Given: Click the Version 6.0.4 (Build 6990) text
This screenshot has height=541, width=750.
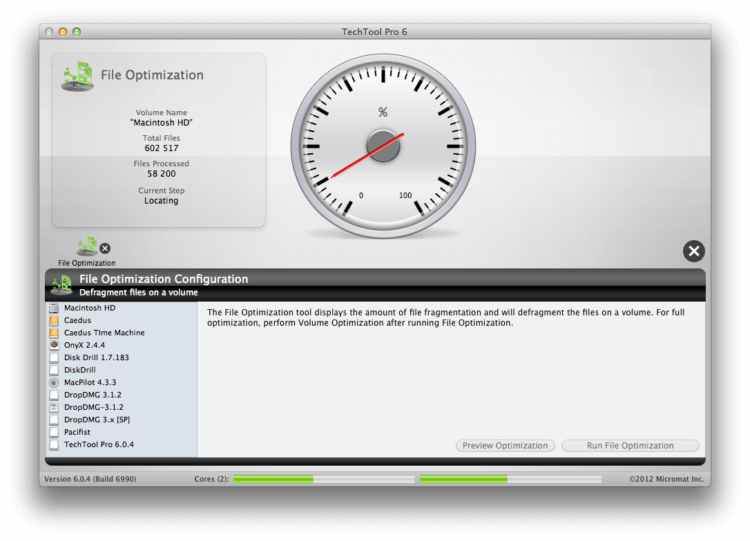Looking at the screenshot, I should (x=90, y=479).
